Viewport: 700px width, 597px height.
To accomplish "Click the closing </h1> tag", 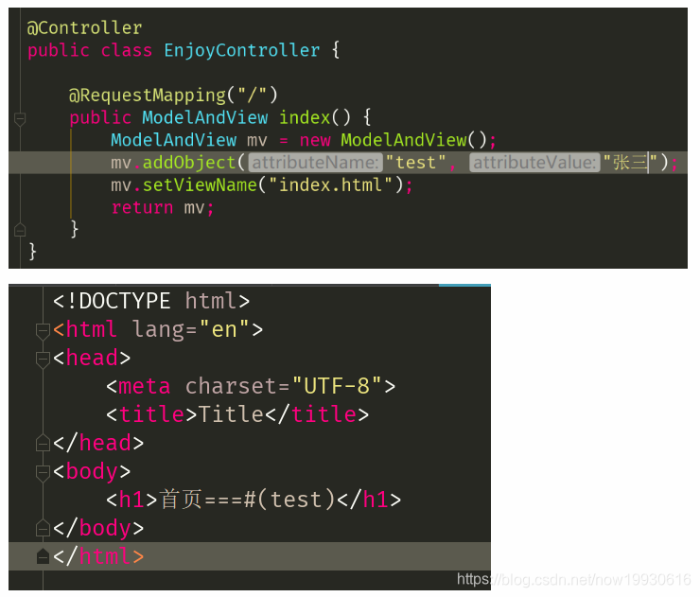I will (x=369, y=500).
